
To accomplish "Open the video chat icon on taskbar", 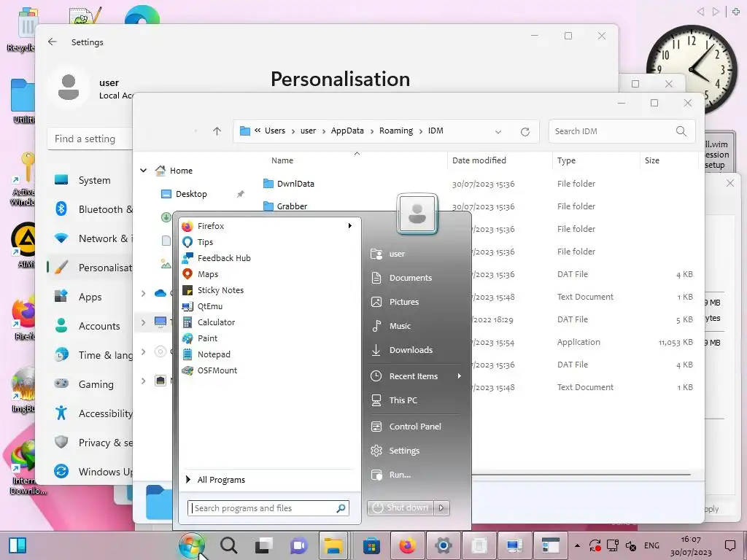I will 298,545.
